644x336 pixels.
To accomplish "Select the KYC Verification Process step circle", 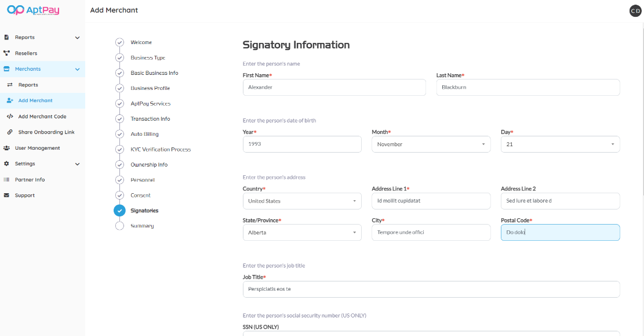I will (119, 150).
